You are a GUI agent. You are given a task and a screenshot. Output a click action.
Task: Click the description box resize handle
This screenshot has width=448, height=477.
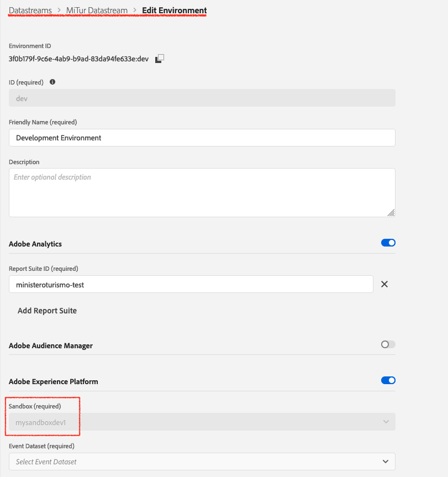point(392,213)
